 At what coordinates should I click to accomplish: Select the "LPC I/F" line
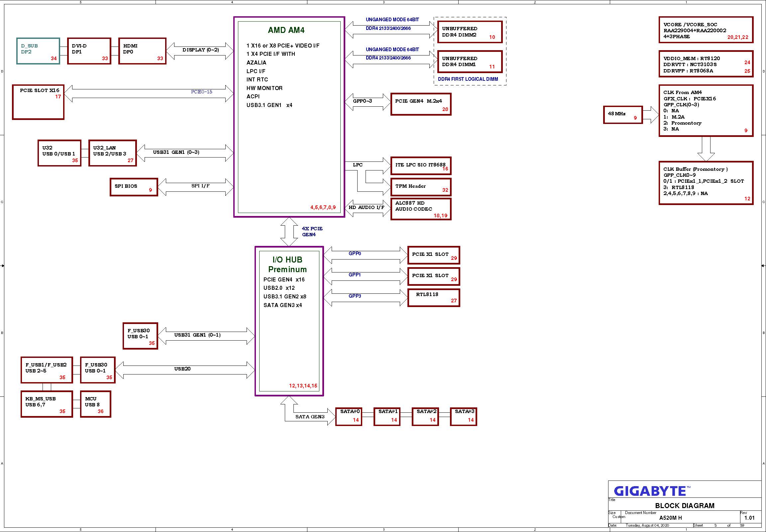click(x=256, y=71)
